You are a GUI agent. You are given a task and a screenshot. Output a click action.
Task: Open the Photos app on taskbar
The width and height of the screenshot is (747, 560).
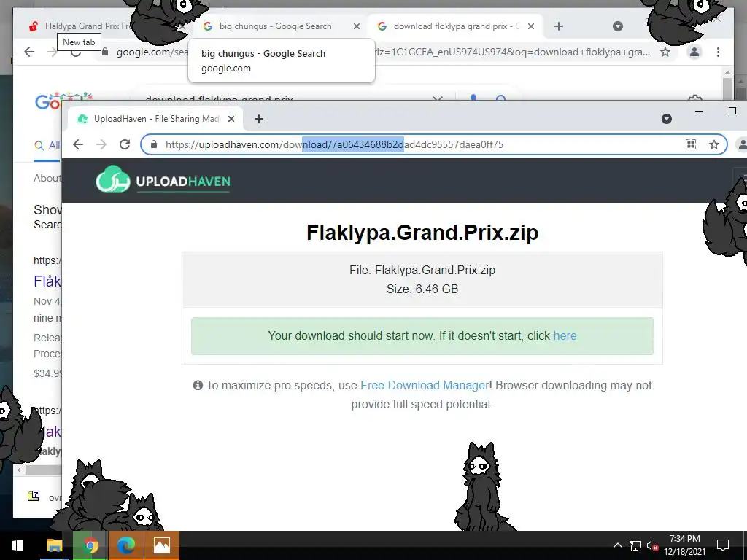click(161, 545)
